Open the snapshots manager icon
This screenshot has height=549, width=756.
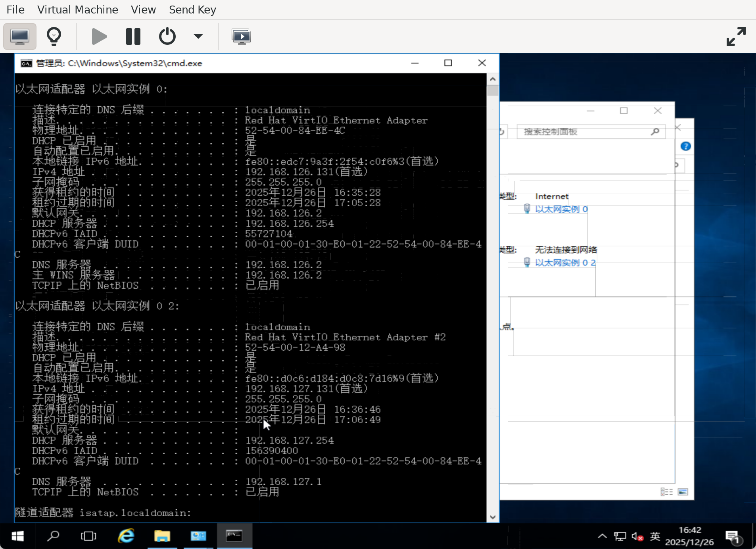[x=241, y=36]
